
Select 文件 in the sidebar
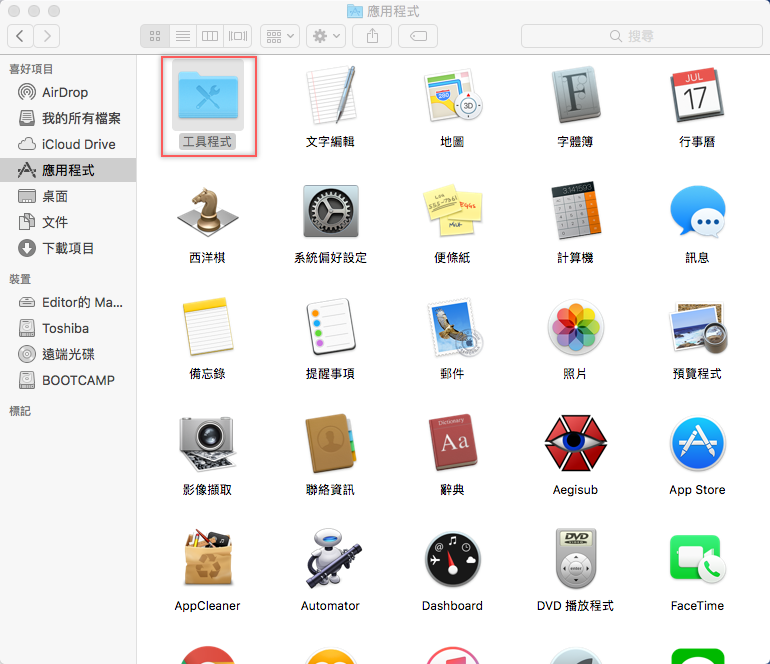pos(68,222)
